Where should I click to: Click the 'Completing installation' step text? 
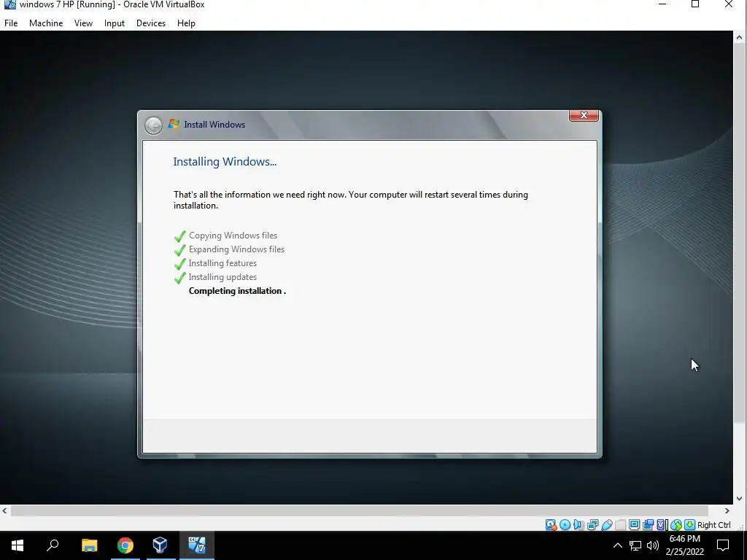(236, 291)
